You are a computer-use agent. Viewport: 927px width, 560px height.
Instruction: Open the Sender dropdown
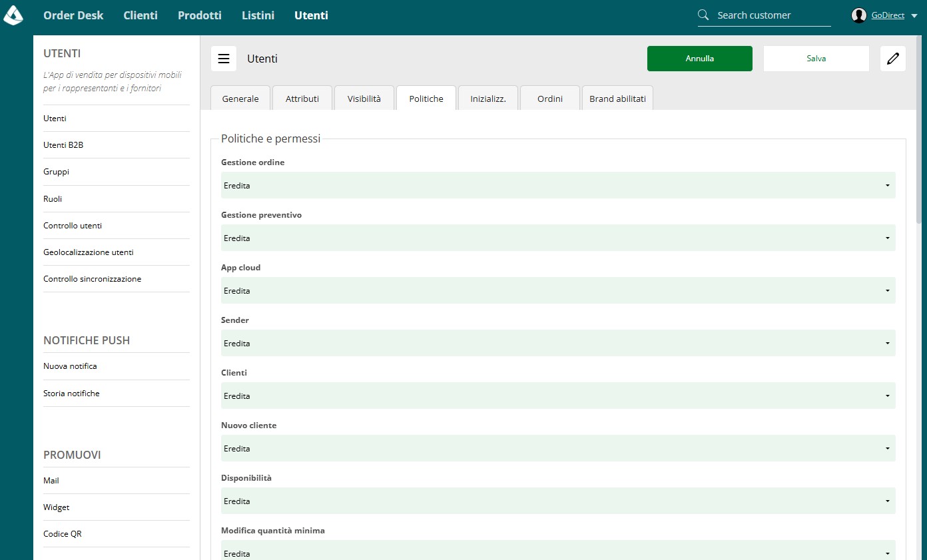558,343
